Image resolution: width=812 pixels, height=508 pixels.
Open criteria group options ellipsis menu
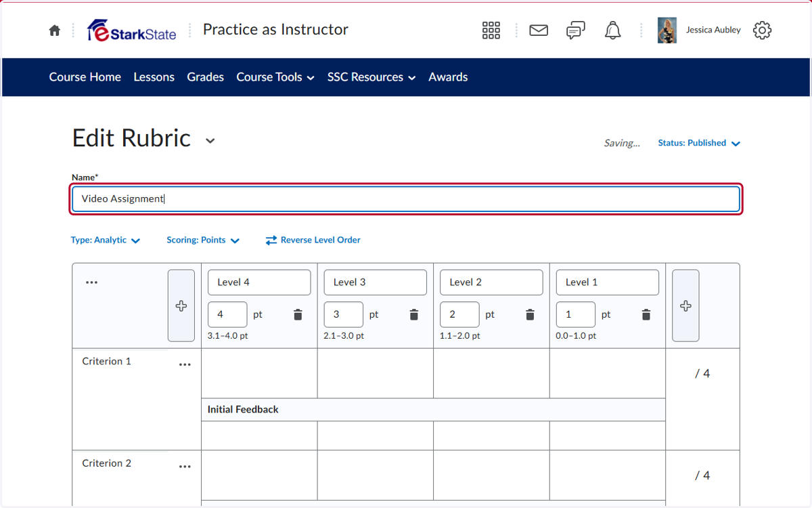pos(92,282)
